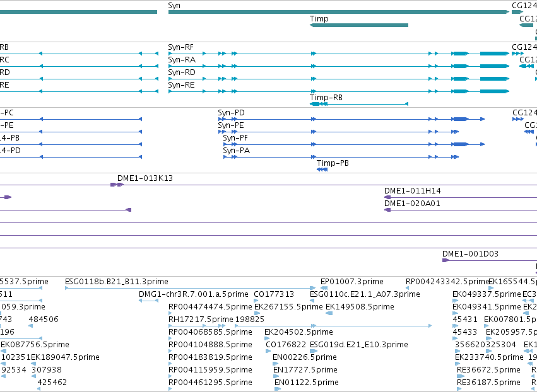Select the 198825 feature label
537x392 pixels.
(x=250, y=320)
